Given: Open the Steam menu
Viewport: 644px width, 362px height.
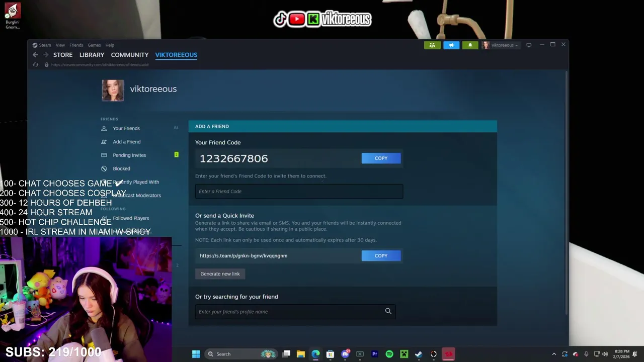Looking at the screenshot, I should coord(42,45).
